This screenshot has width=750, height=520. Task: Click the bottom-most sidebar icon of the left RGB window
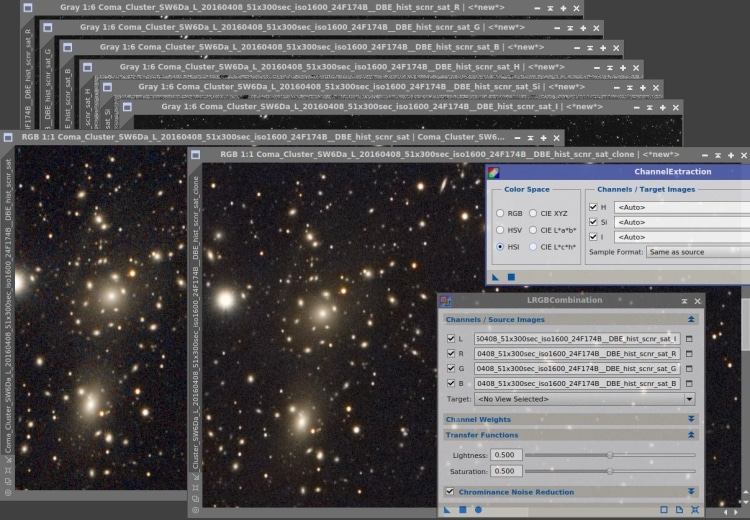coord(8,493)
